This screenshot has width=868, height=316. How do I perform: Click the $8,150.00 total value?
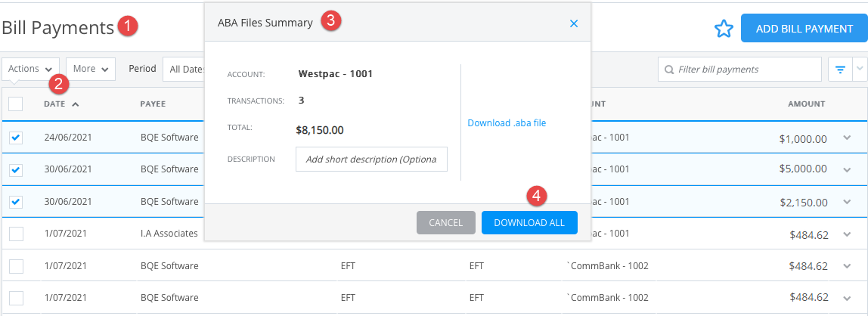click(320, 130)
